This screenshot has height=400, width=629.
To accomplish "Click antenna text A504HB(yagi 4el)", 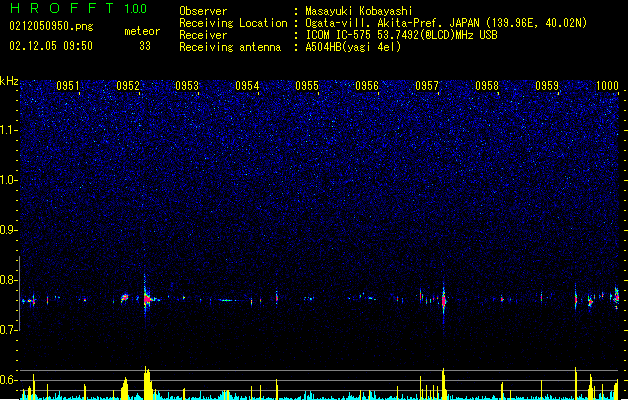I will (353, 47).
